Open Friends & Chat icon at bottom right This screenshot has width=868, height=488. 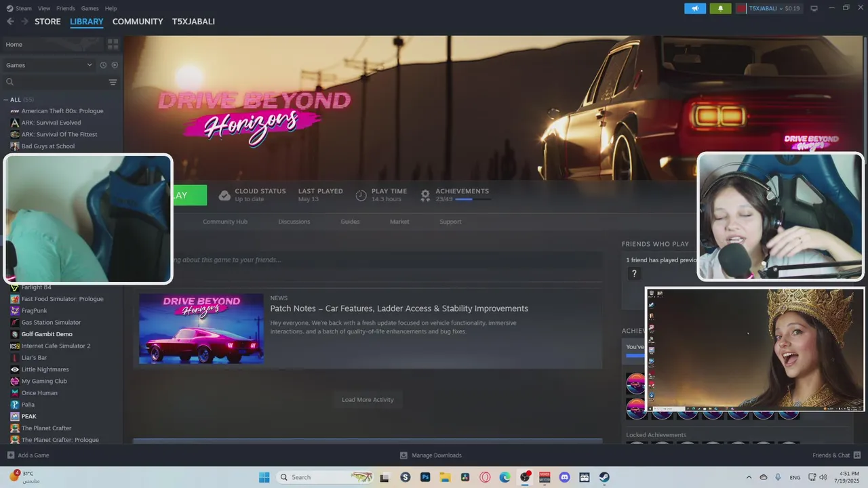click(857, 455)
